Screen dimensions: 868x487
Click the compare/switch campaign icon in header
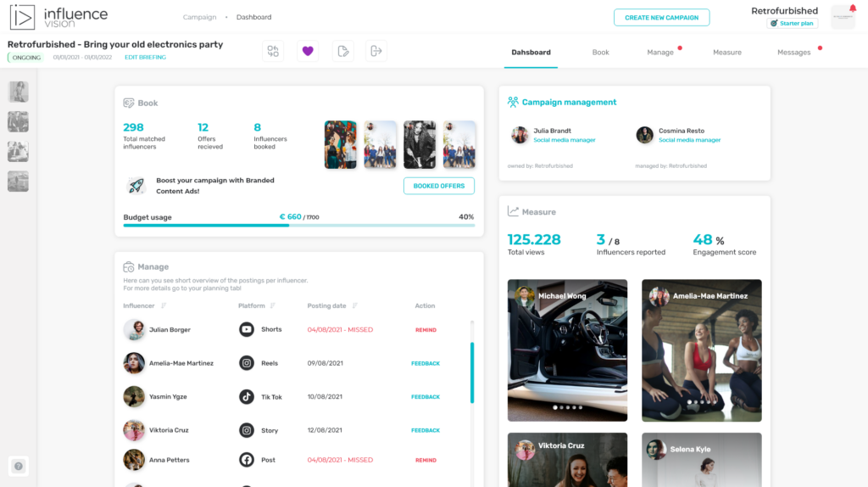[273, 51]
